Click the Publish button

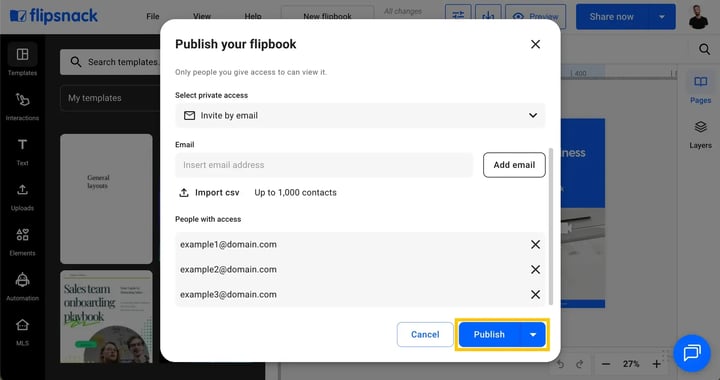[x=489, y=335]
